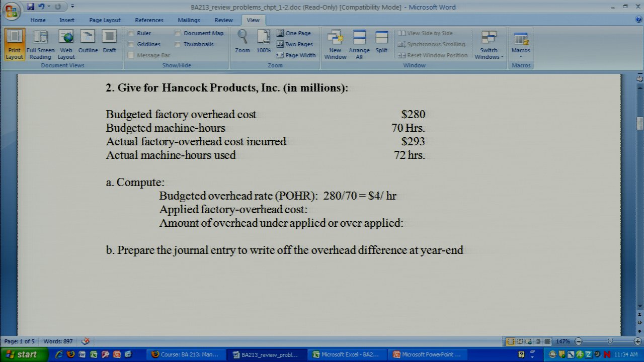
Task: Switch to Outline document view
Action: (88, 44)
